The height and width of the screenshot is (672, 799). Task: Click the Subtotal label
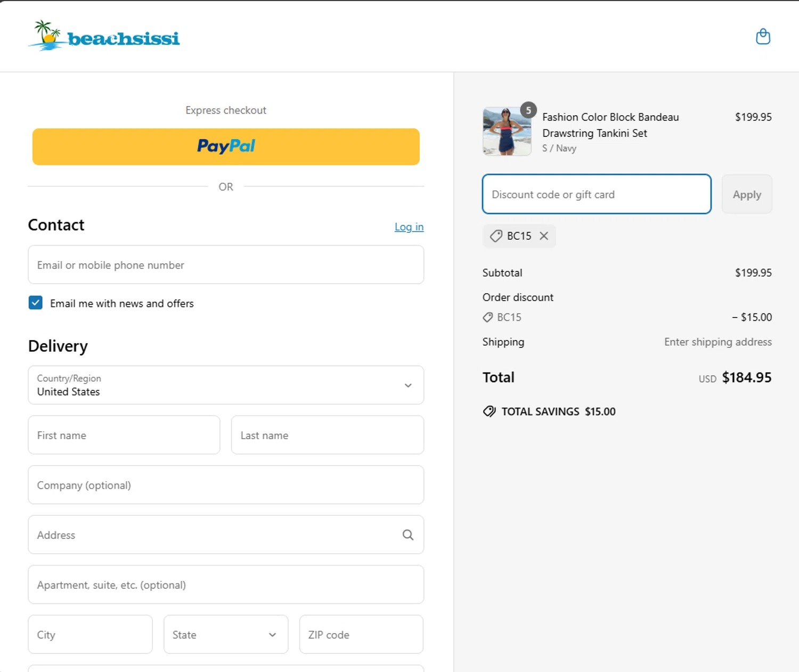click(502, 272)
